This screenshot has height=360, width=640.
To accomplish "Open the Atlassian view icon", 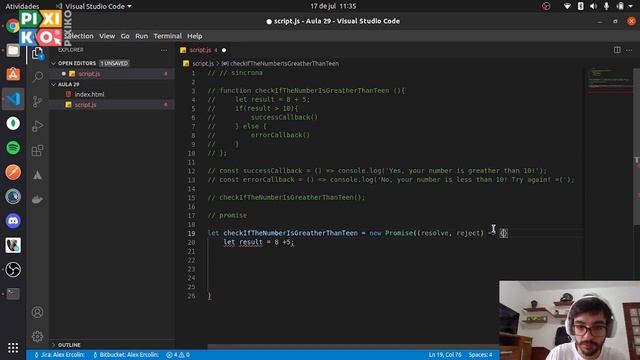I will click(38, 175).
